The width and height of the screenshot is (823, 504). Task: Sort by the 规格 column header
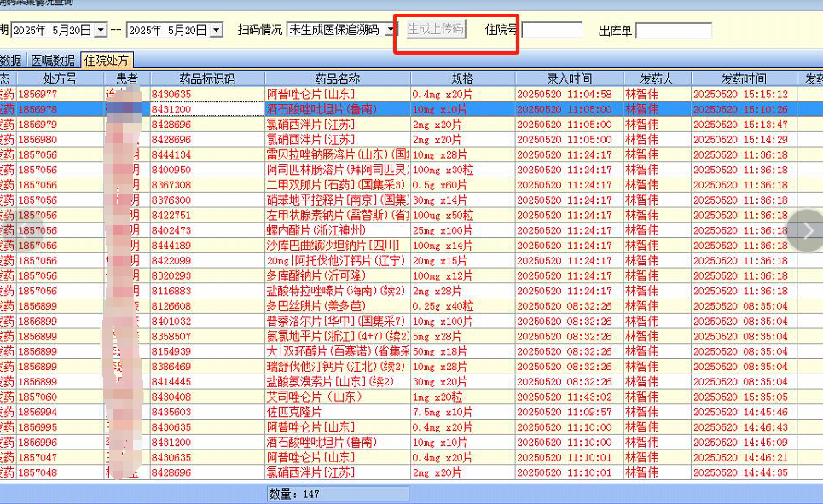click(462, 78)
